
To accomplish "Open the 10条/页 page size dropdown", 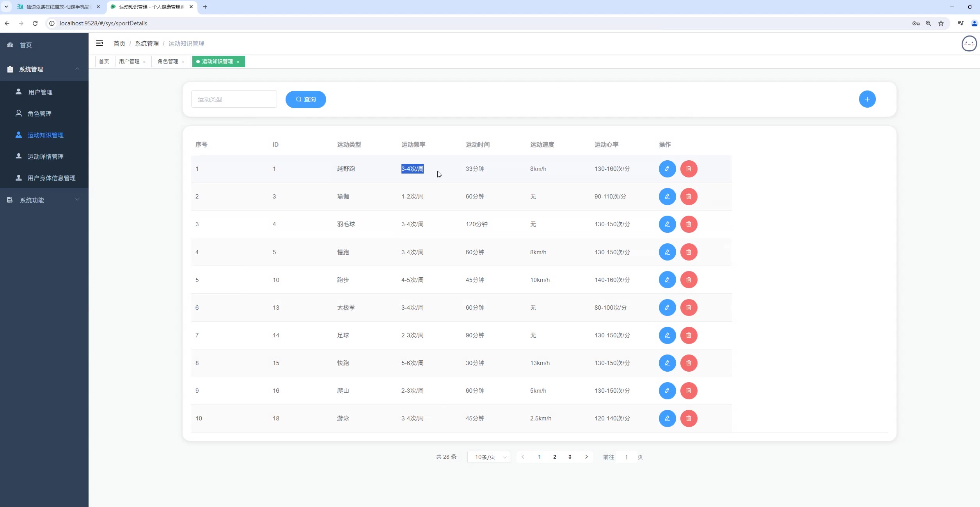I will tap(488, 457).
